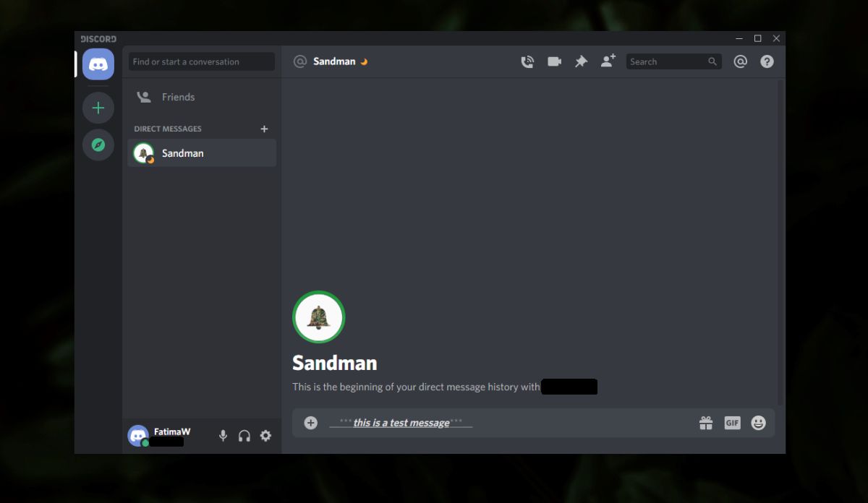Mute your microphone
The height and width of the screenshot is (503, 868).
pos(223,435)
